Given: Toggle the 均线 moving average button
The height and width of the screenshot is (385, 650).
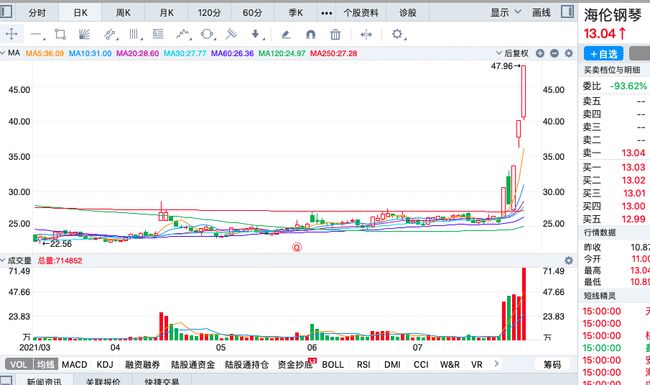Looking at the screenshot, I should [46, 365].
